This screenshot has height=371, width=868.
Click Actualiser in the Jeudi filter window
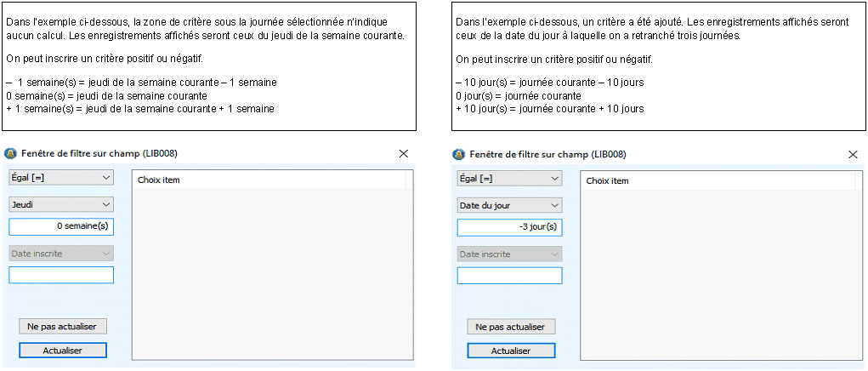(x=63, y=350)
